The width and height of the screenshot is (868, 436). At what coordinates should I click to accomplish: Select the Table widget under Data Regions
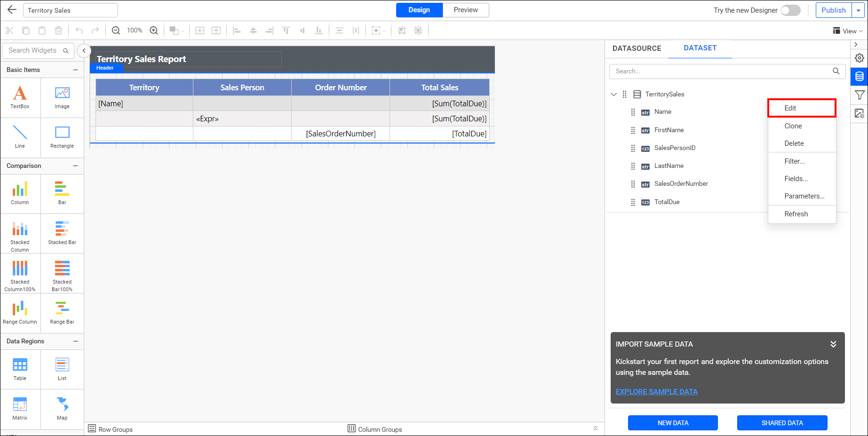(20, 369)
